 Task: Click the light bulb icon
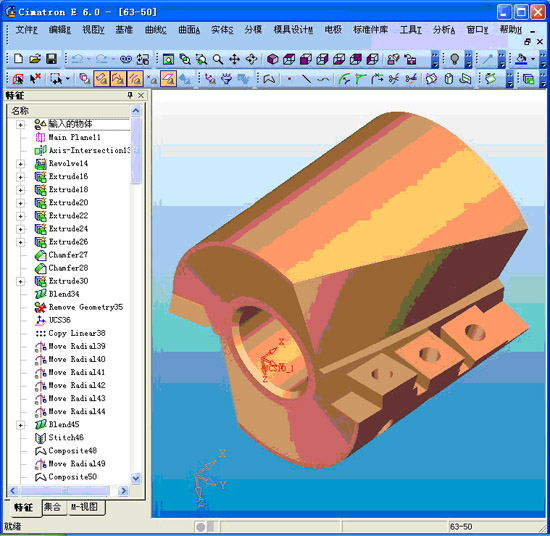[x=454, y=59]
